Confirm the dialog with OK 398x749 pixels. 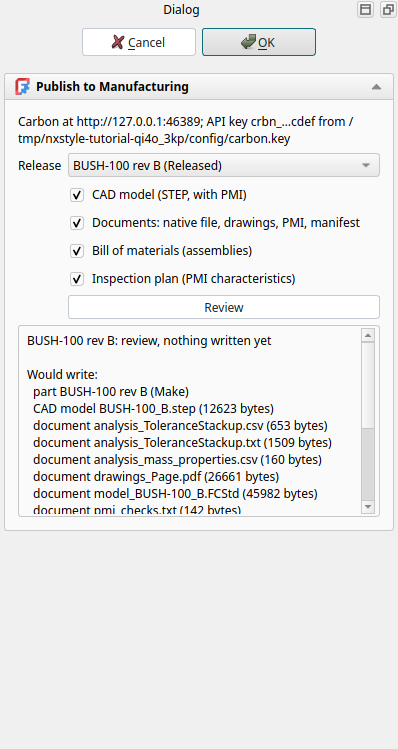tap(258, 42)
